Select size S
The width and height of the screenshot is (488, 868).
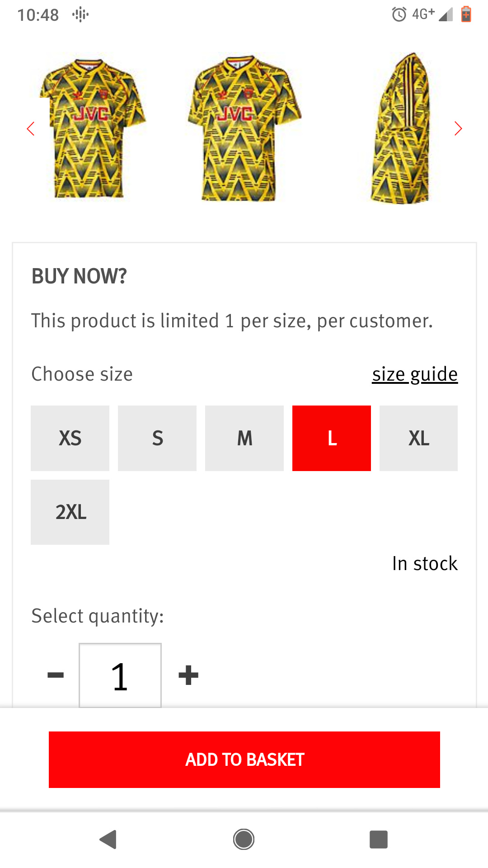tap(157, 438)
